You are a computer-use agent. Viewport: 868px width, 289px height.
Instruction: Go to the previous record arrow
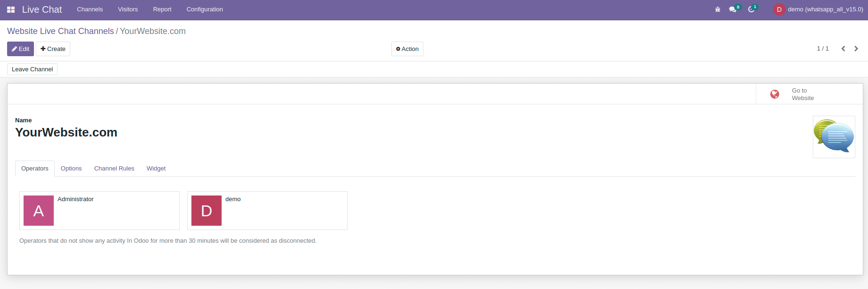843,49
